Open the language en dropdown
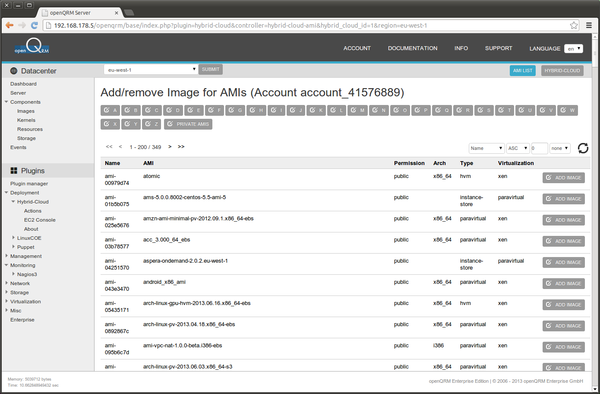 (573, 49)
